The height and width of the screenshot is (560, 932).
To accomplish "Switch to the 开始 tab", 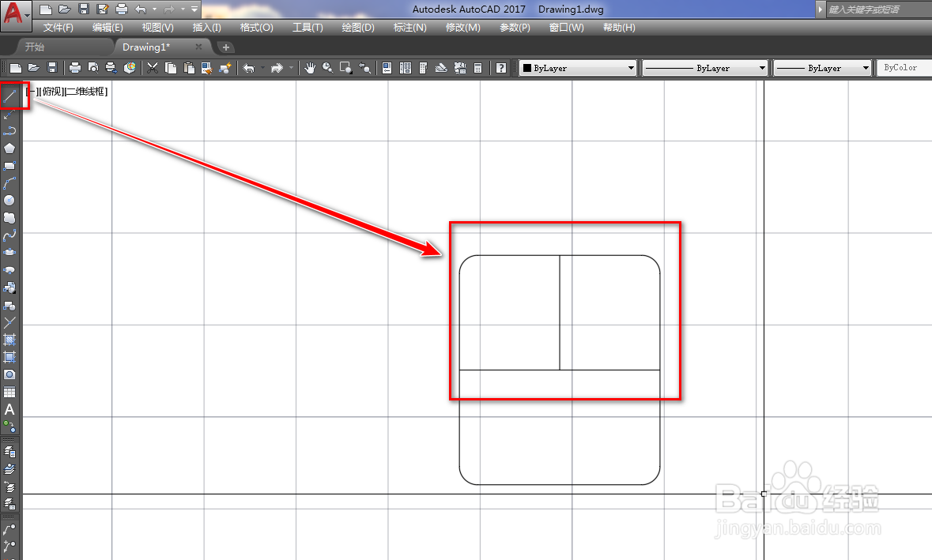I will coord(35,47).
